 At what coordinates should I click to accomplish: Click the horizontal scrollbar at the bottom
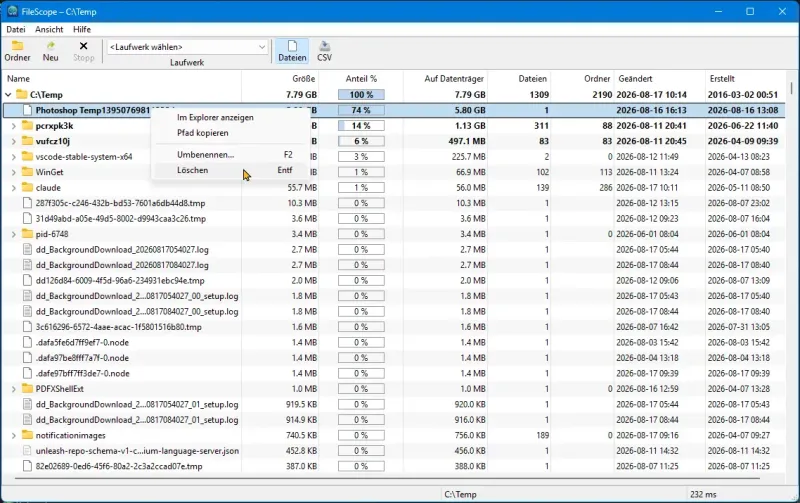(x=388, y=479)
